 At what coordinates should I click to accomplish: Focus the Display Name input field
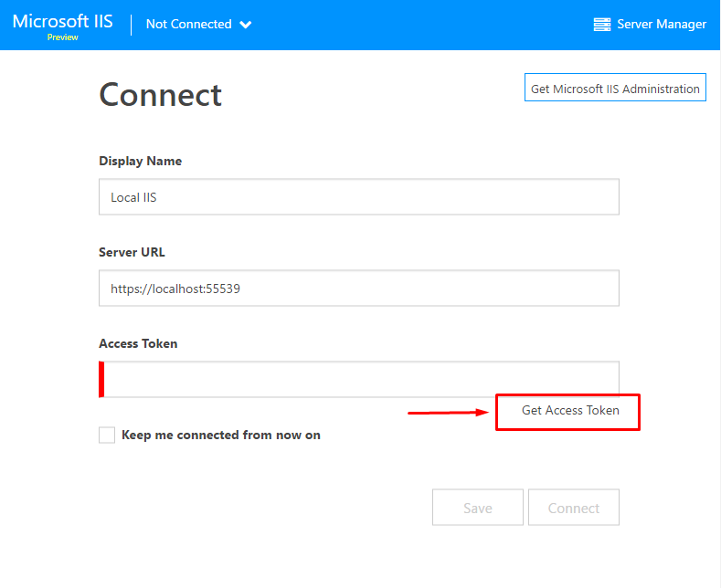[358, 196]
